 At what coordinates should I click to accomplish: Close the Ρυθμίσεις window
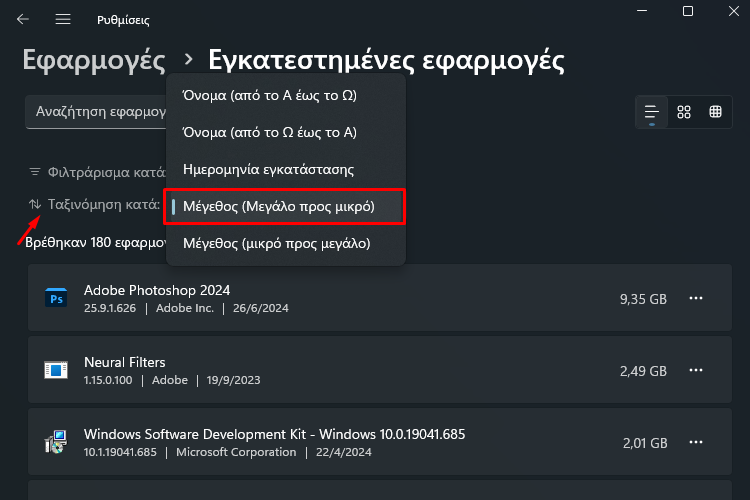[x=734, y=11]
